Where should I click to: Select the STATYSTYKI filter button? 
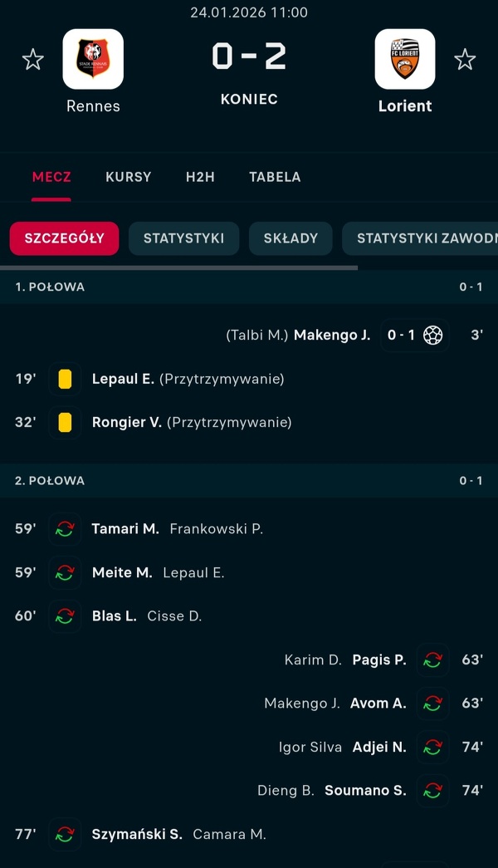point(183,238)
